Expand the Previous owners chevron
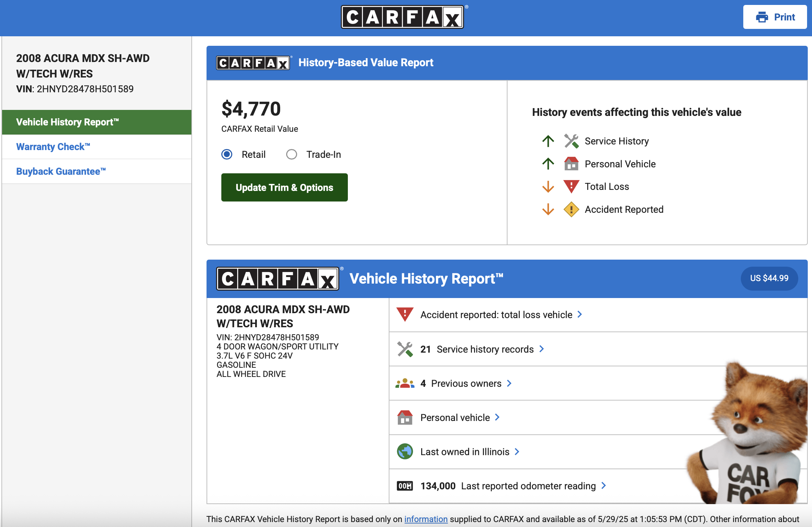This screenshot has width=812, height=527. click(509, 383)
